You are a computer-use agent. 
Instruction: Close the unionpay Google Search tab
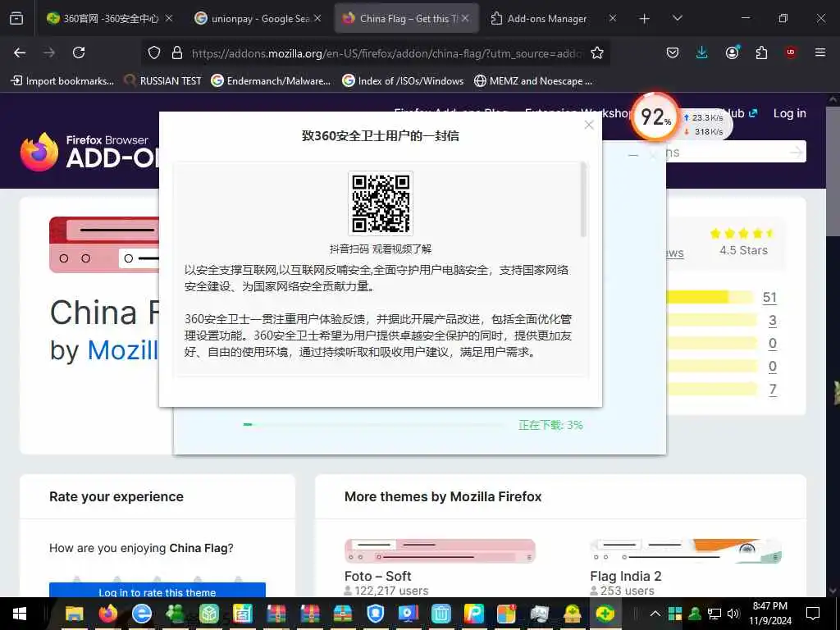tap(317, 18)
